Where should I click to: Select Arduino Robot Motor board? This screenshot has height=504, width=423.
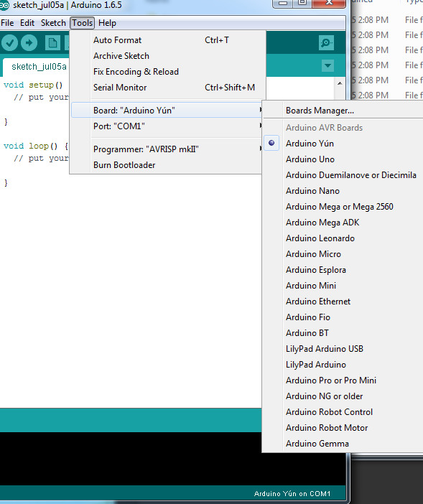tap(344, 428)
